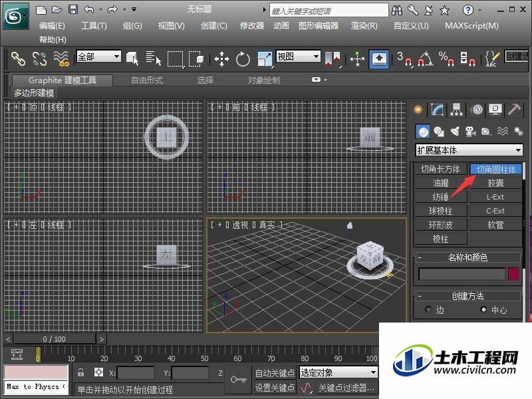Click the 切角长方体 button
The image size is (532, 399).
[441, 169]
